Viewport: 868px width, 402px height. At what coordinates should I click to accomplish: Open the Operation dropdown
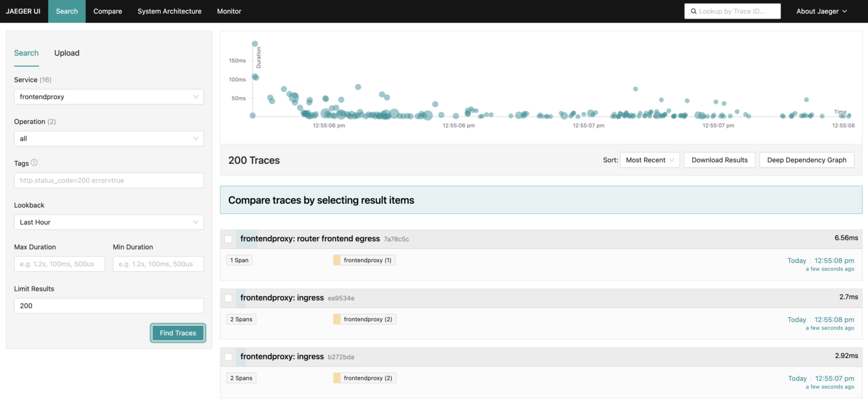pos(108,138)
